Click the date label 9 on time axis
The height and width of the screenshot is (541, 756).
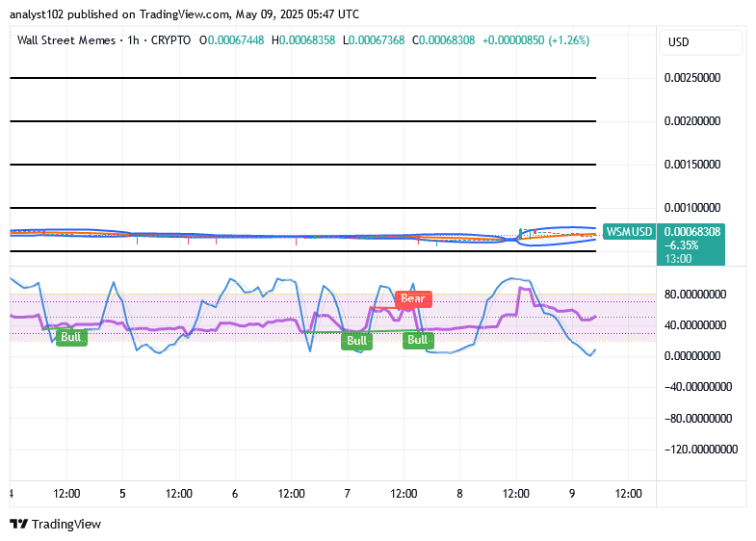(x=572, y=494)
